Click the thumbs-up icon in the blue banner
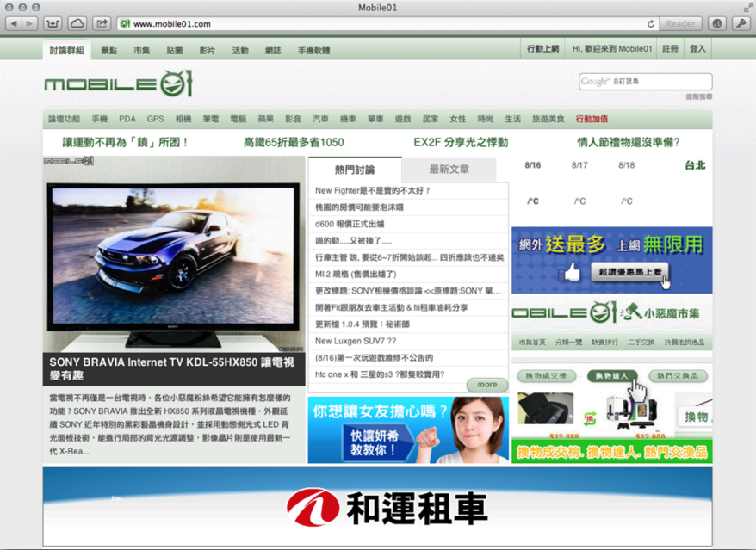756x550 pixels. [569, 272]
